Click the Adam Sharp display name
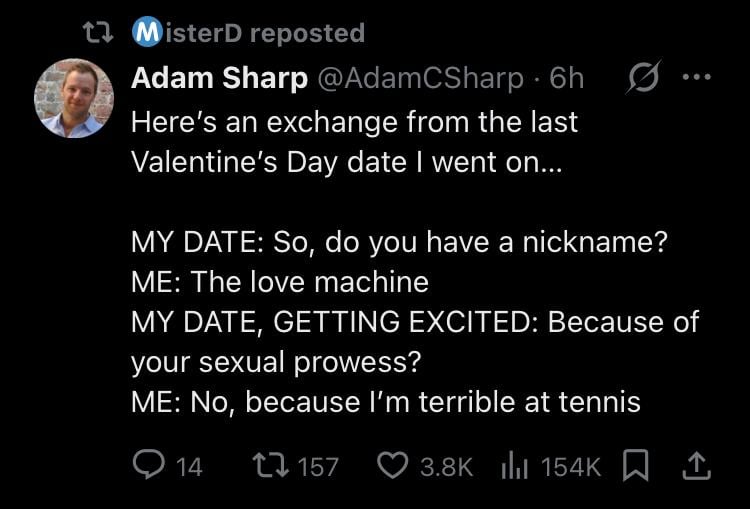Viewport: 750px width, 509px height. pos(219,78)
